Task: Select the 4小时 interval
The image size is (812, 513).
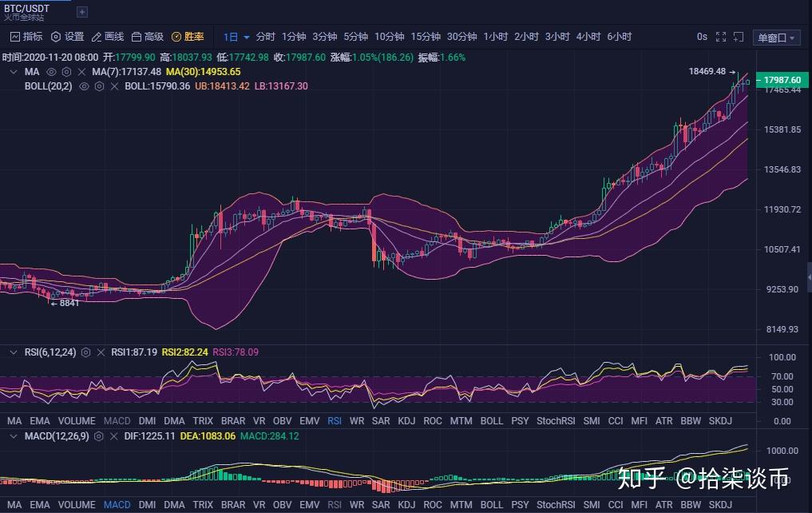Action: [588, 37]
